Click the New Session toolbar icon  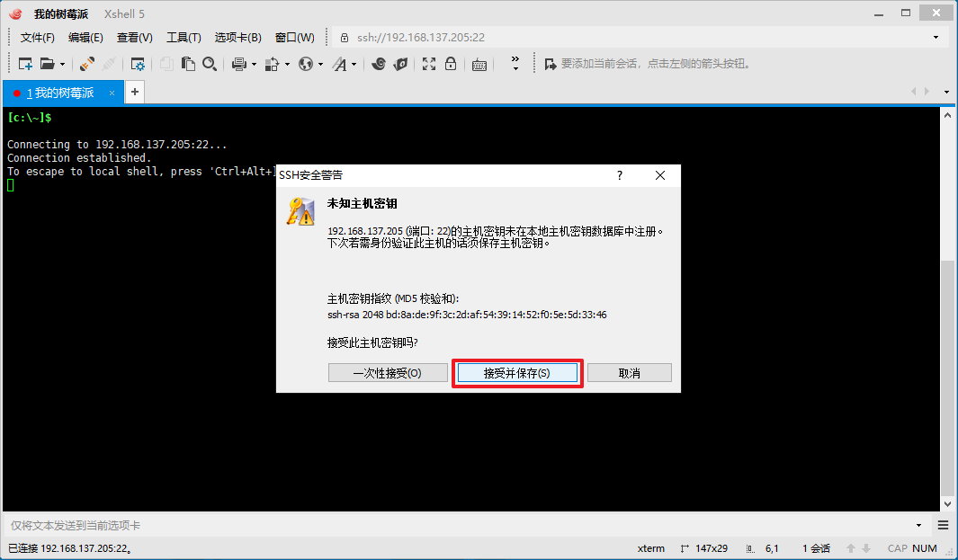25,64
